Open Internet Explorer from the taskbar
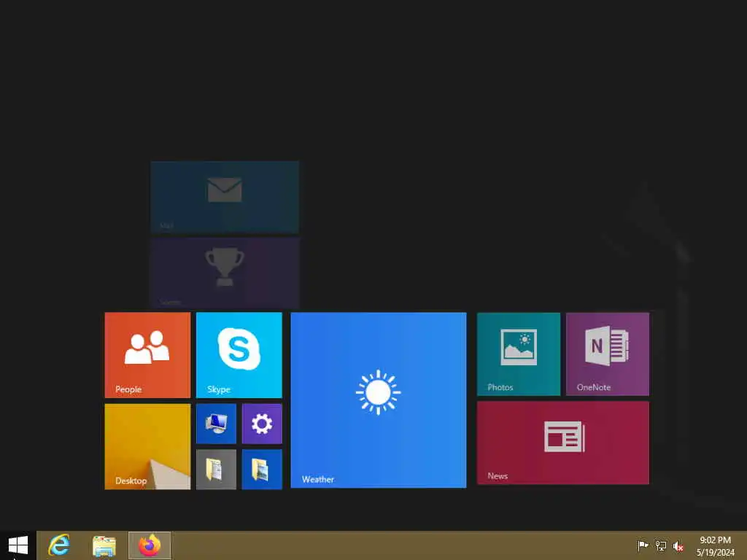 pyautogui.click(x=59, y=545)
